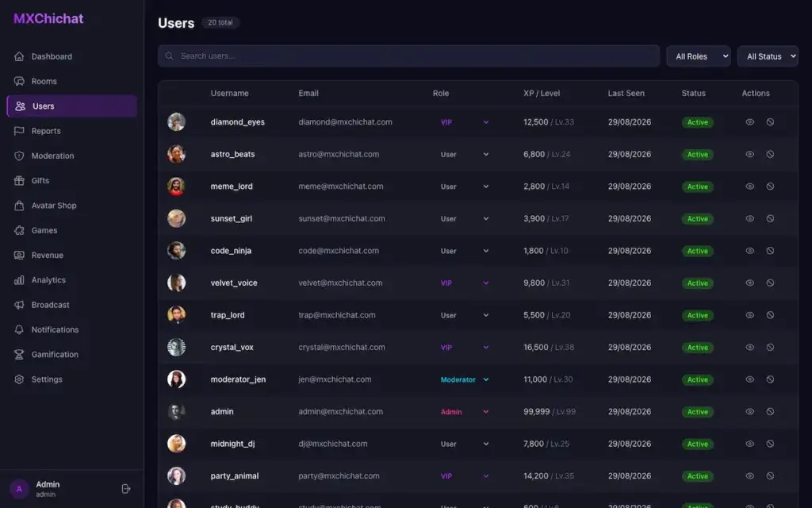Click the Revenue banknote icon
Viewport: 812px width, 508px height.
(x=19, y=256)
